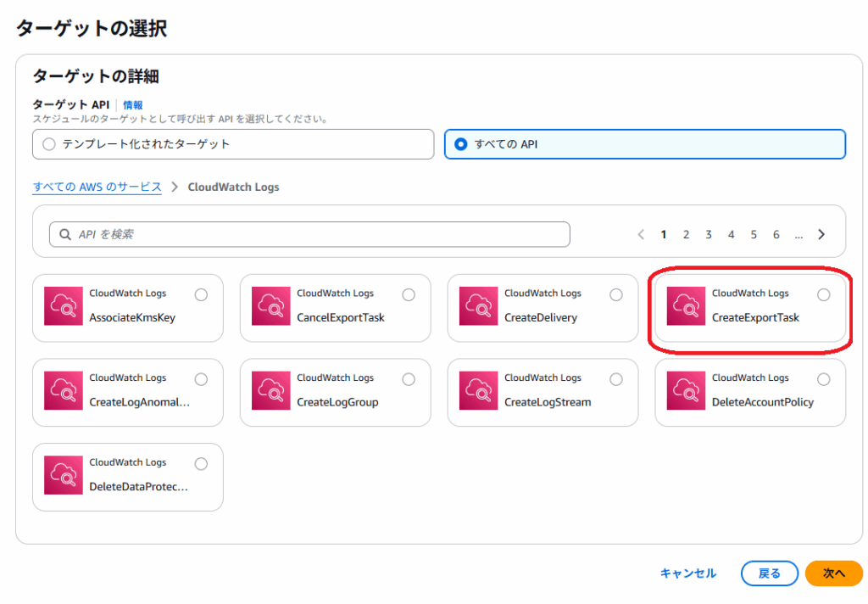Expand more pages via the ellipsis

coord(798,235)
